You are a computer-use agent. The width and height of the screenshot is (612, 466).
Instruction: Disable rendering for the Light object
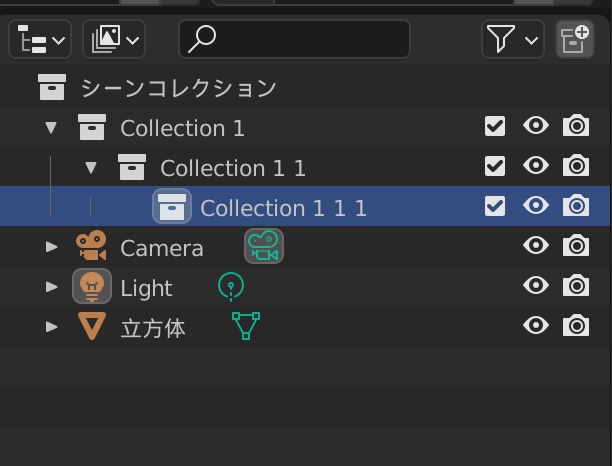pyautogui.click(x=575, y=286)
